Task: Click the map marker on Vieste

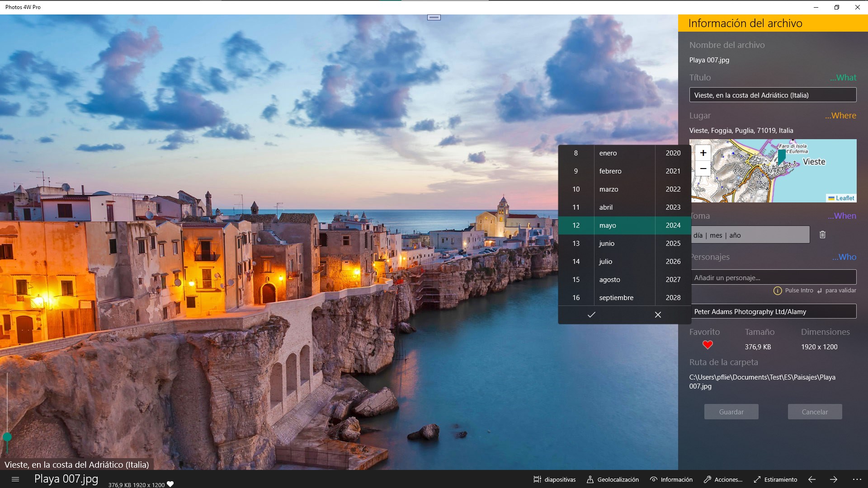Action: coord(782,157)
